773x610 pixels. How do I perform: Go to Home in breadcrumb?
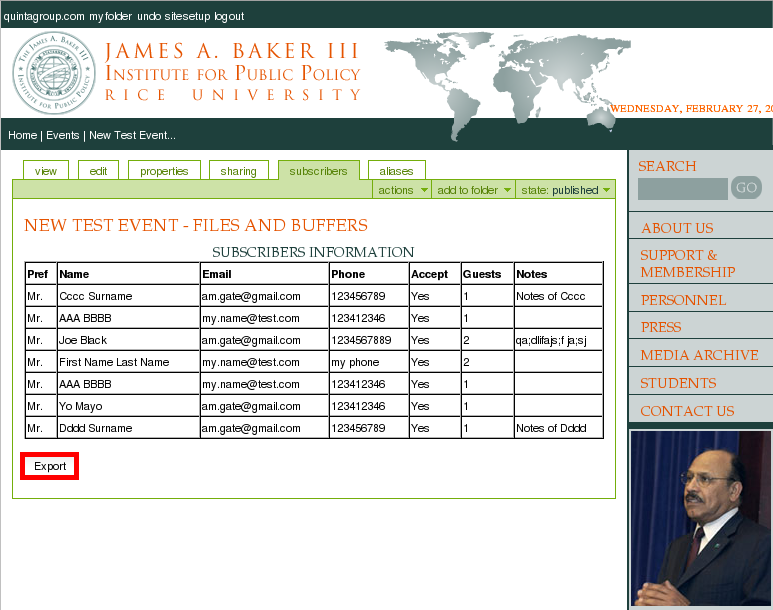(22, 135)
